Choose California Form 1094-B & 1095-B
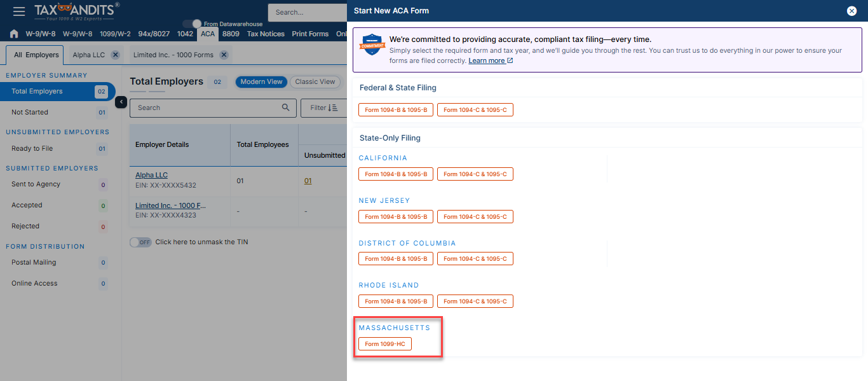Viewport: 868px width, 381px height. tap(396, 174)
